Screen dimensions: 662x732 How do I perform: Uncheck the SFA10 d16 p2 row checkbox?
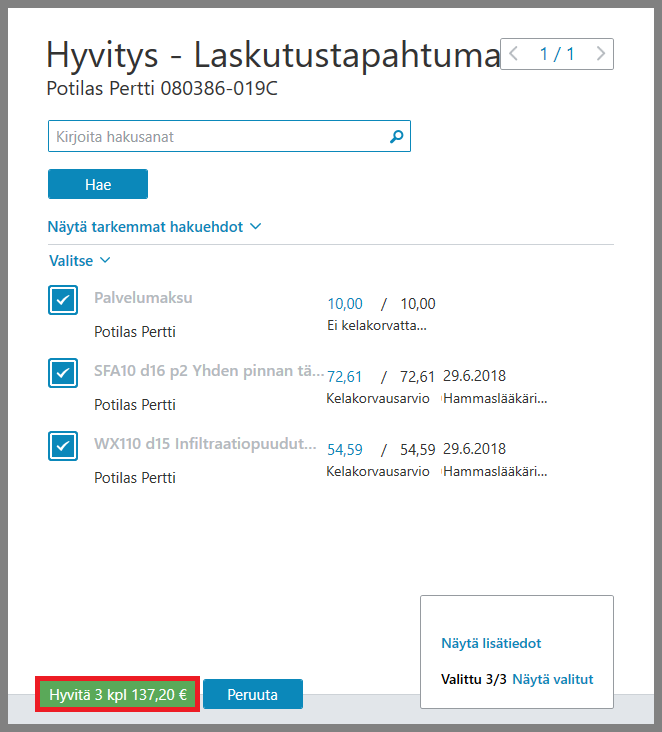63,373
